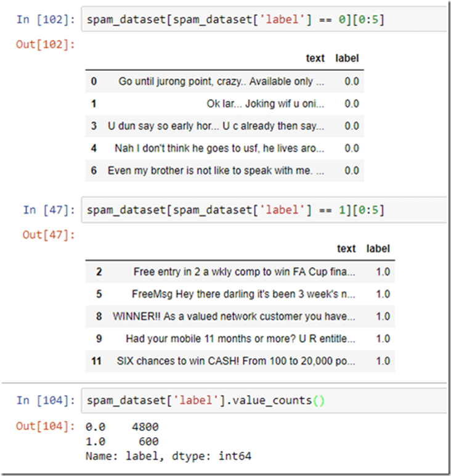Image resolution: width=451 pixels, height=476 pixels.
Task: Select the In [104] cell prompt
Action: (46, 401)
